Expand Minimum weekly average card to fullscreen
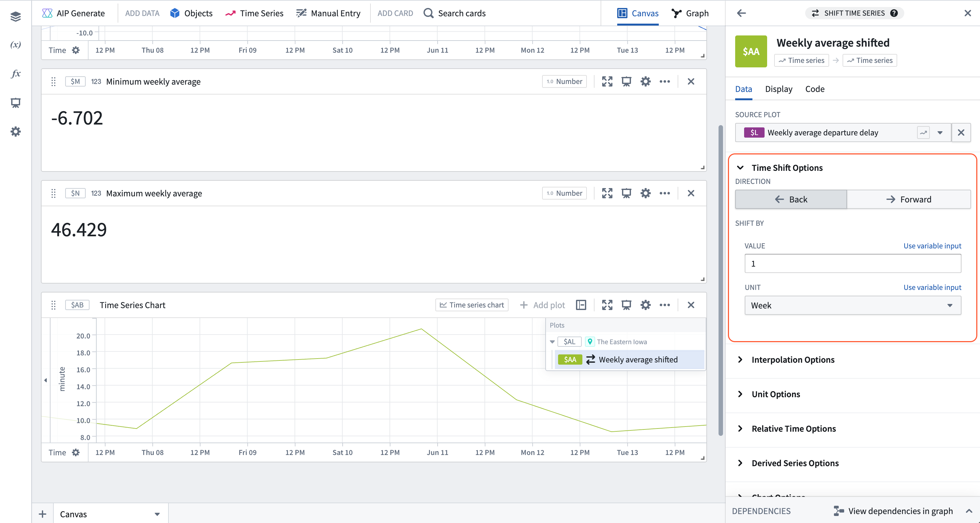Screen dimensions: 980x523 (607, 81)
